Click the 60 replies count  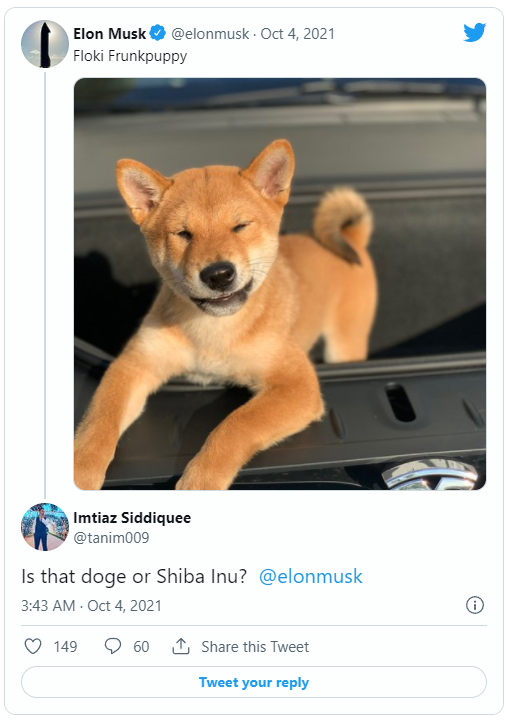[x=141, y=646]
